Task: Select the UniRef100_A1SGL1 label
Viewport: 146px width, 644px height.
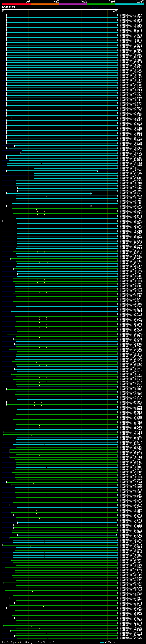Action: click(x=131, y=336)
